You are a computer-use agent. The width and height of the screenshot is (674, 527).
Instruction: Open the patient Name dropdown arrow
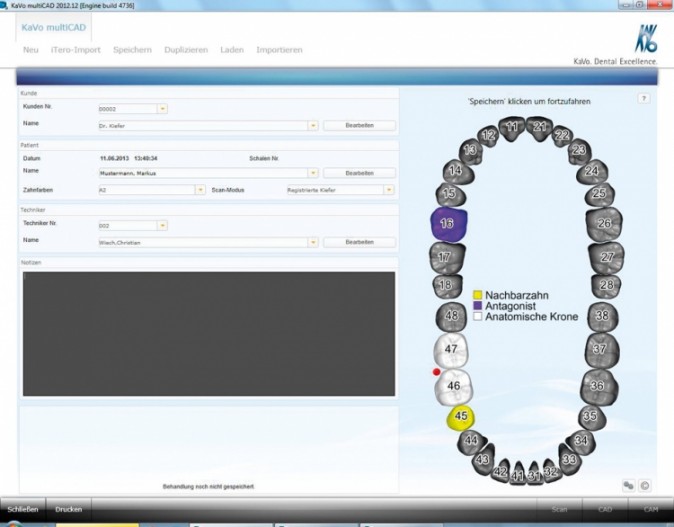click(313, 173)
